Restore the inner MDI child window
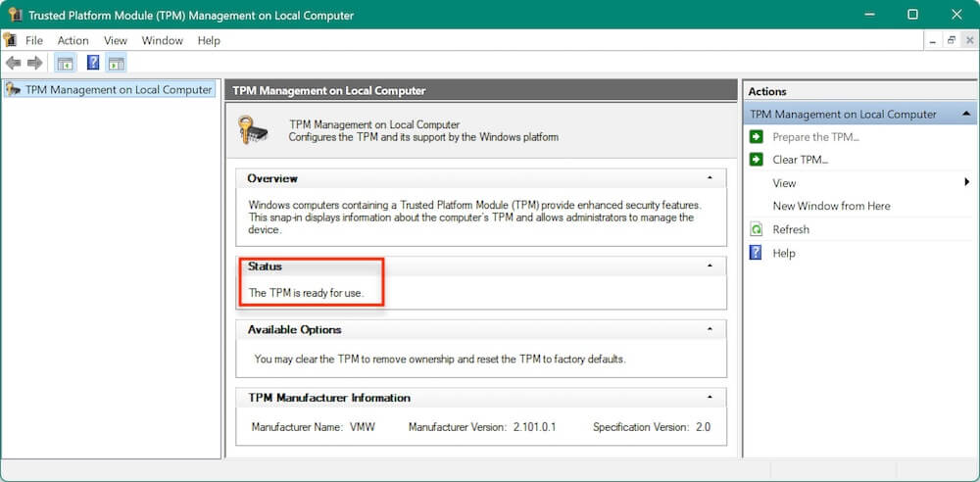 coord(952,40)
